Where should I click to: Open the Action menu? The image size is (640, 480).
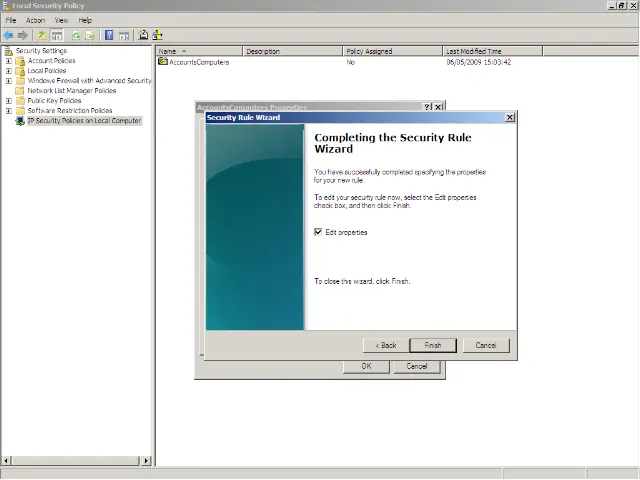tap(35, 20)
